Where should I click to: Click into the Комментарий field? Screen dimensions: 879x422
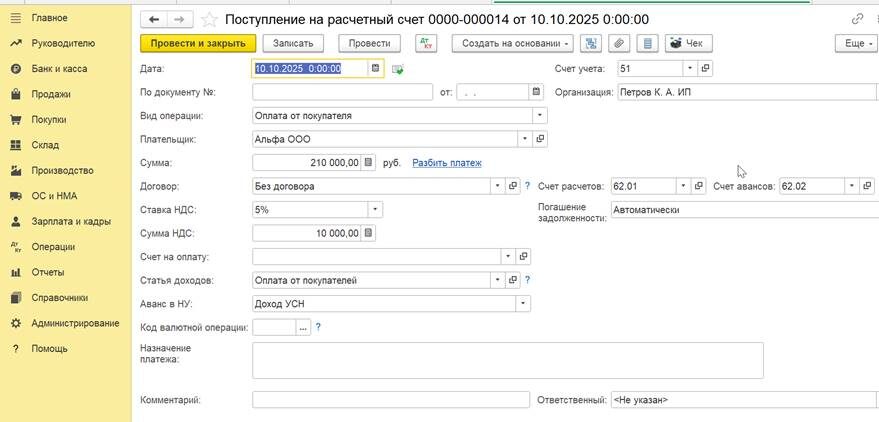(x=391, y=400)
